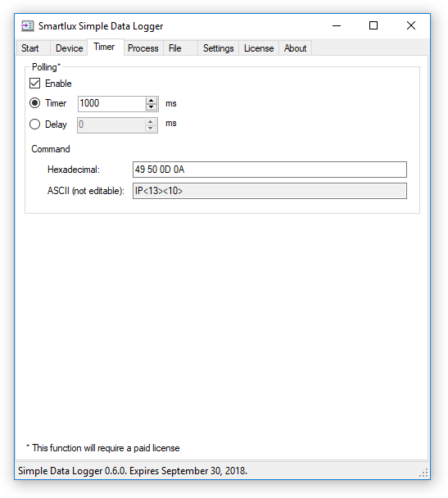Switch to the Device tab
This screenshot has width=448, height=498.
pos(70,48)
